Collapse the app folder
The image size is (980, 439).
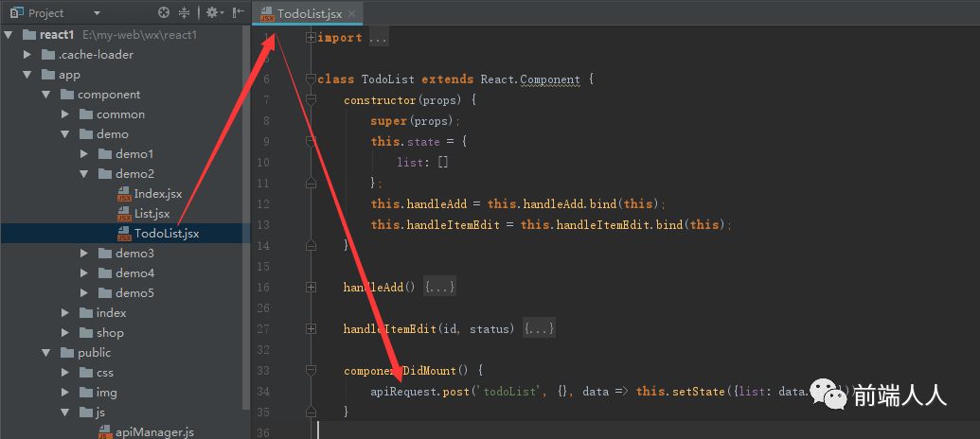[27, 75]
